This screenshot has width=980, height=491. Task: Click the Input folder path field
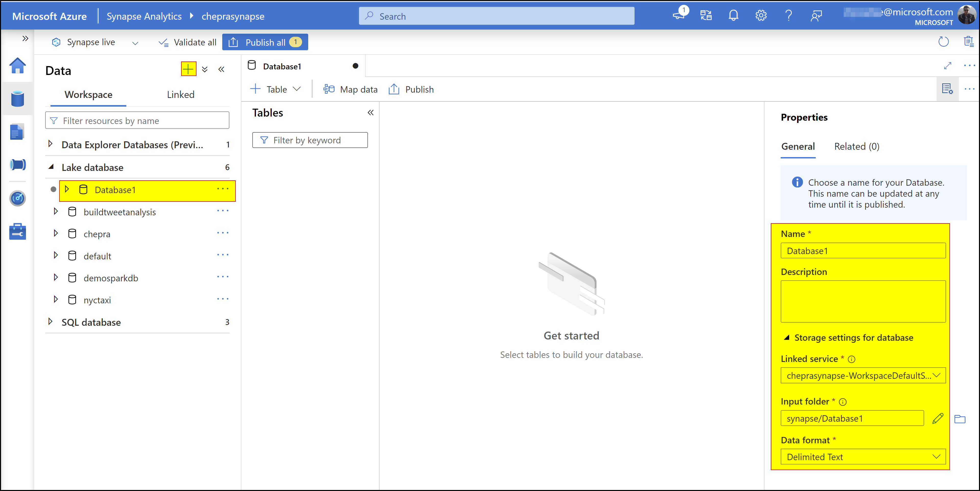pos(852,418)
